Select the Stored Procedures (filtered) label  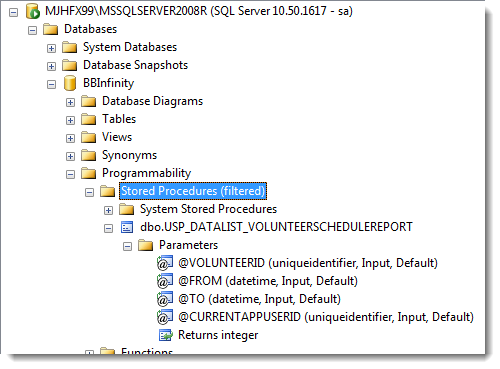tap(193, 191)
